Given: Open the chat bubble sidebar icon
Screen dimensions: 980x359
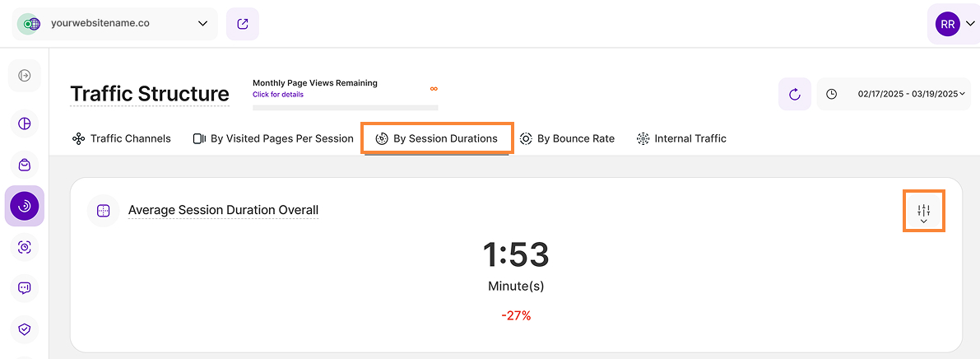Looking at the screenshot, I should coord(25,288).
